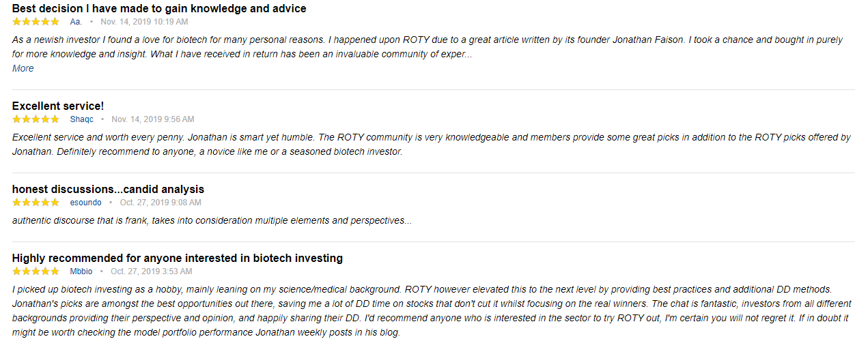868x339 pixels.
Task: Click the Oct. 27, 2019 3:53 AM date
Action: tap(152, 271)
